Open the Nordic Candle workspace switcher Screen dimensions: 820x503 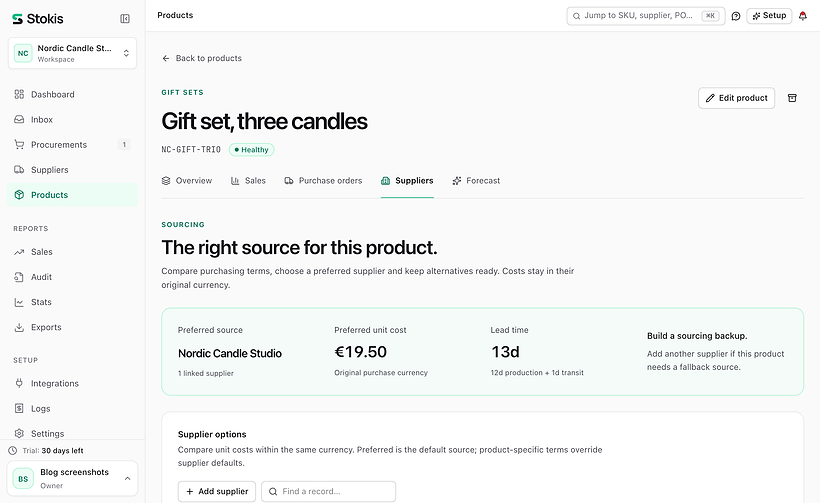pyautogui.click(x=72, y=53)
